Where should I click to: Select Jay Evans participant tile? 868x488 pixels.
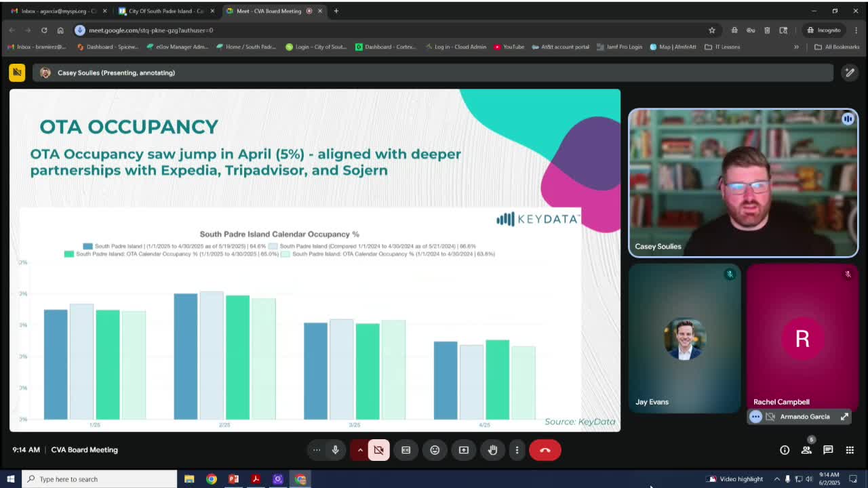(x=685, y=338)
